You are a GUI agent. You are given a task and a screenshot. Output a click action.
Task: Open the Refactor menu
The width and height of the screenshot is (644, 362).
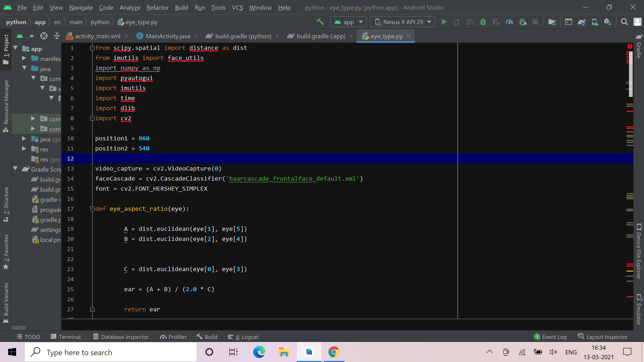click(x=157, y=7)
